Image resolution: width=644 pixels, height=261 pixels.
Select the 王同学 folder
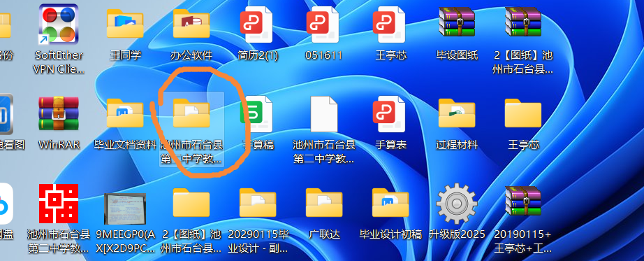(x=125, y=24)
